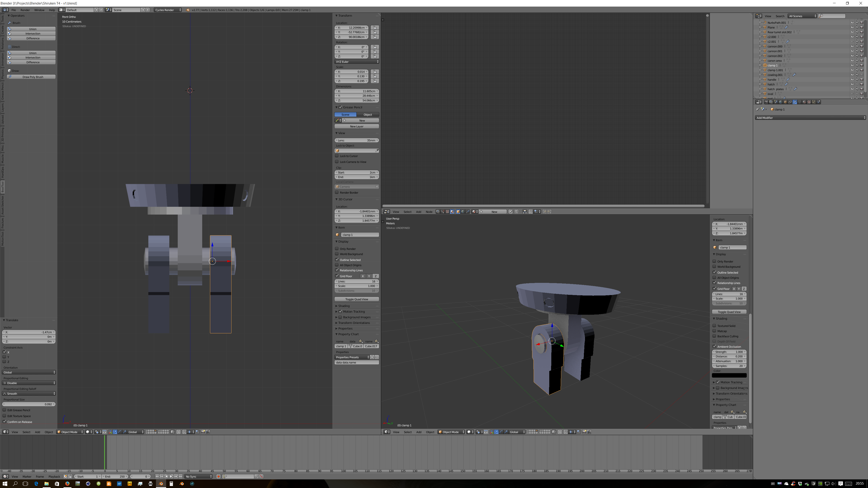The width and height of the screenshot is (868, 488).
Task: Open the No Sync playback dropdown
Action: click(x=199, y=476)
